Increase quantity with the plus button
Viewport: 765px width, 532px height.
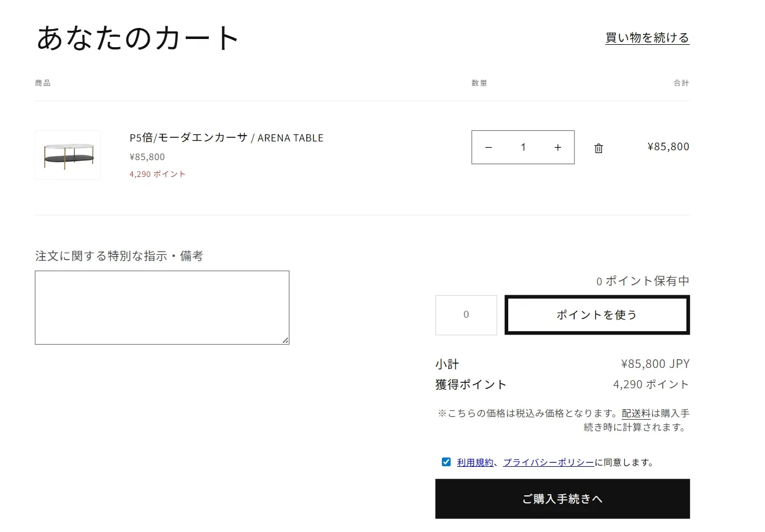pos(558,148)
